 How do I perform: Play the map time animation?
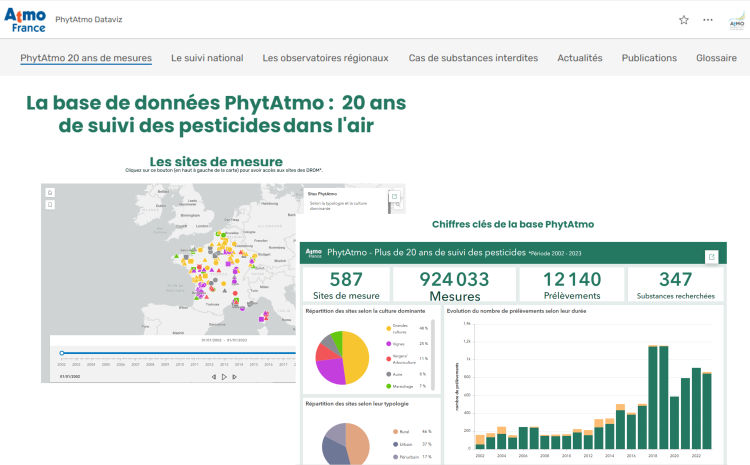click(x=224, y=377)
